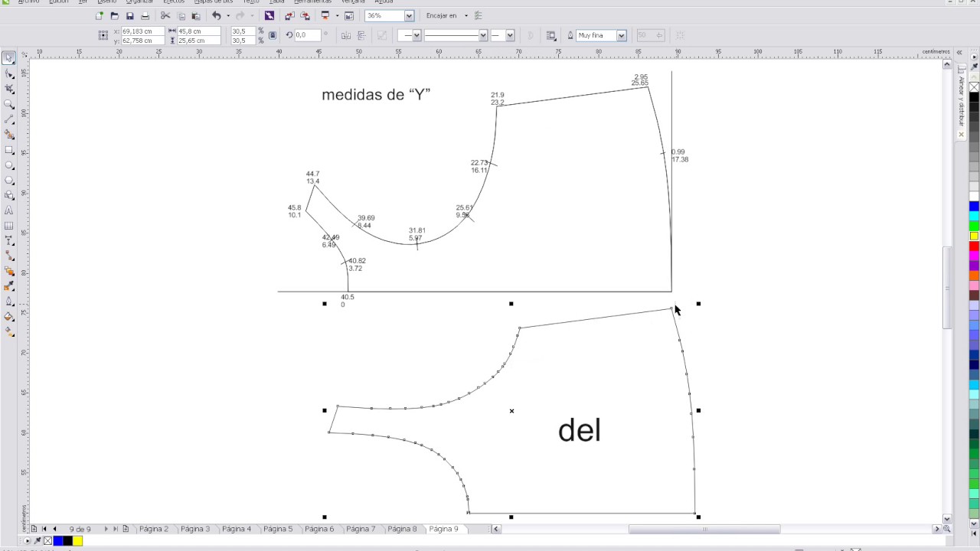Open the 36% zoom level dropdown

click(x=409, y=16)
